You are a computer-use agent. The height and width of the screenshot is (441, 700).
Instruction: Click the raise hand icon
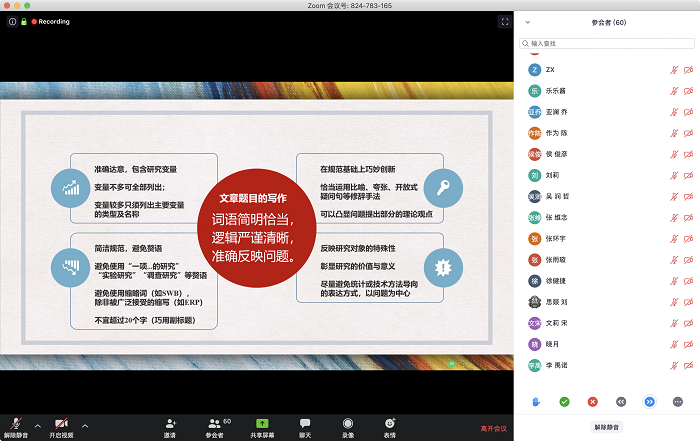click(536, 401)
